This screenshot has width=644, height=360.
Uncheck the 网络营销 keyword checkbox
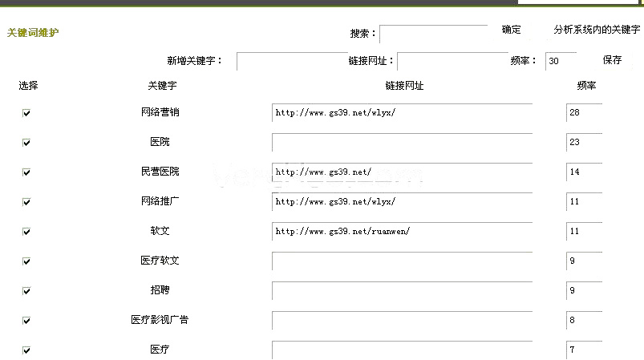click(x=26, y=113)
